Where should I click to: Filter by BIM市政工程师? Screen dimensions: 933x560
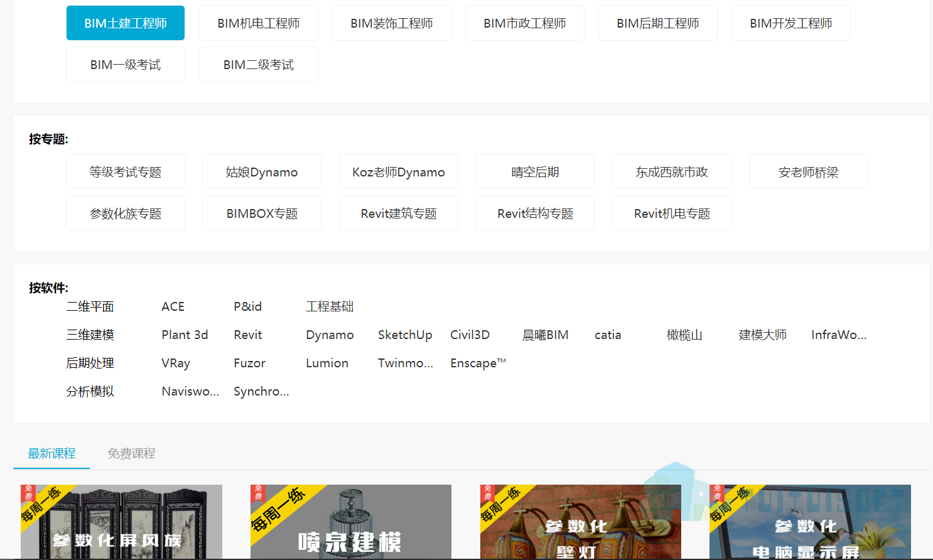pos(525,23)
